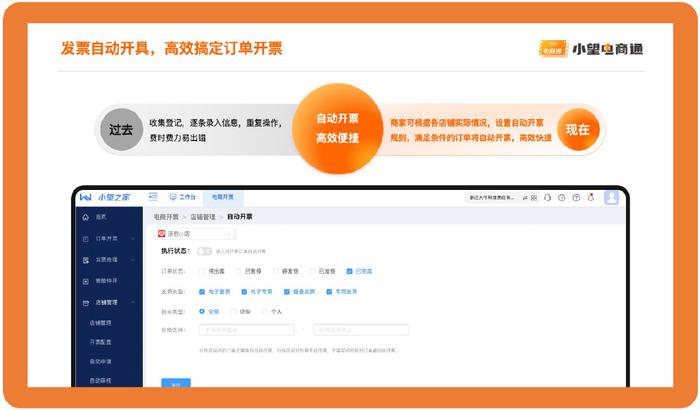Click the blue button below the form
This screenshot has height=410, width=700.
click(176, 383)
